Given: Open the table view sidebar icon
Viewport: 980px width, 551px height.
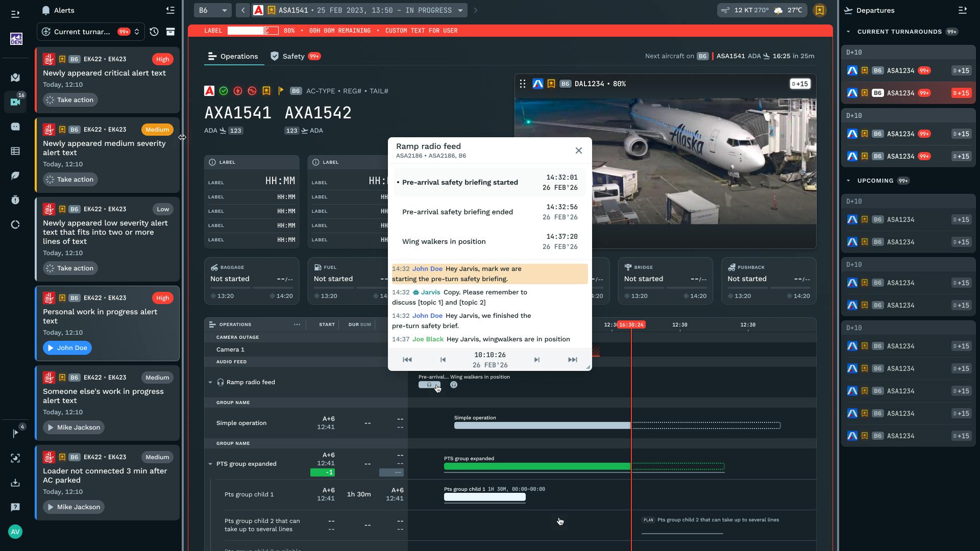Looking at the screenshot, I should tap(15, 151).
